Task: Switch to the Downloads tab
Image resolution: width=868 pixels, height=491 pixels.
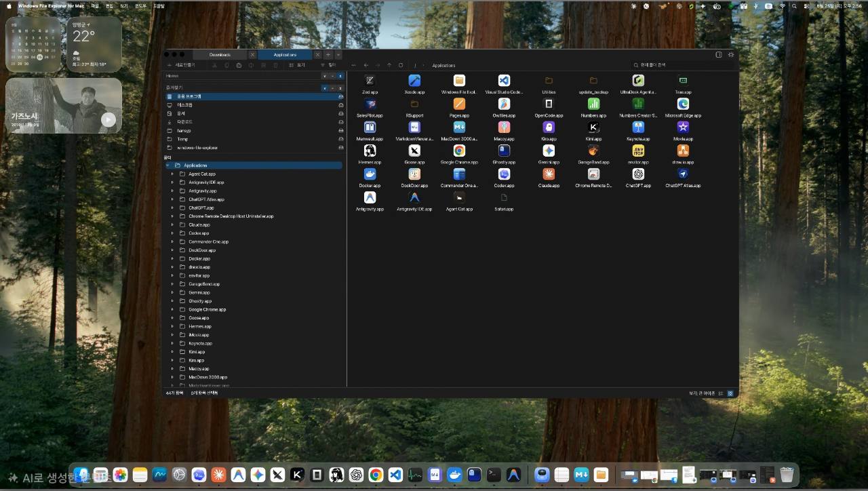Action: coord(220,54)
